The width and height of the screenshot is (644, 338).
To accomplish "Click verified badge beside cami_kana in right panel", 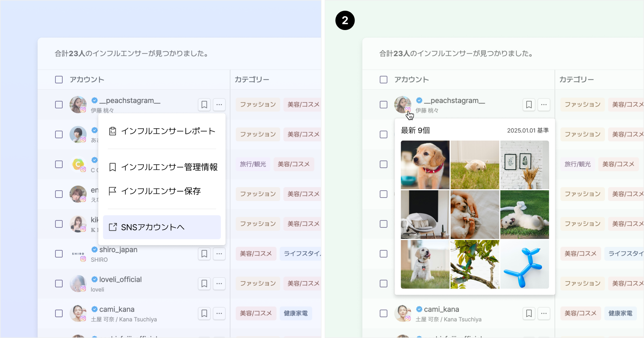I will point(419,309).
